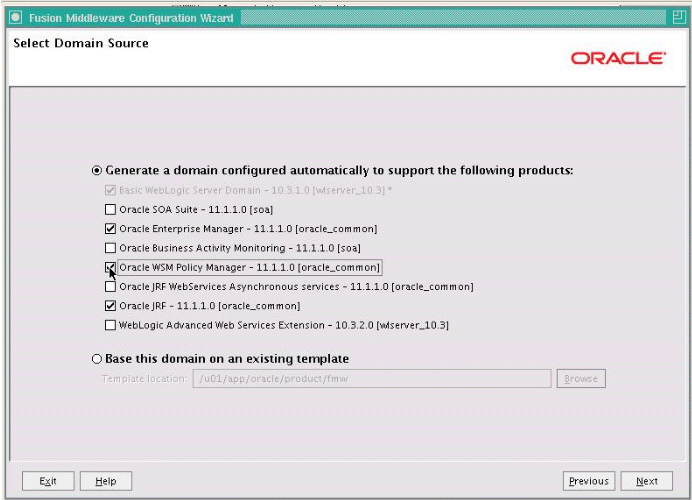Screen dimensions: 692x500
Task: Click the Browse button for template
Action: click(581, 379)
